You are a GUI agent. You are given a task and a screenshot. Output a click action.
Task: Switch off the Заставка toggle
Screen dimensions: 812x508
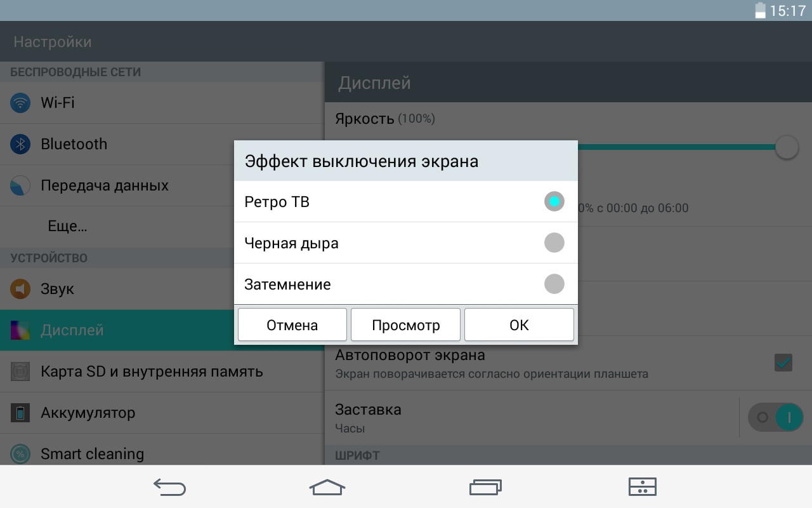775,417
